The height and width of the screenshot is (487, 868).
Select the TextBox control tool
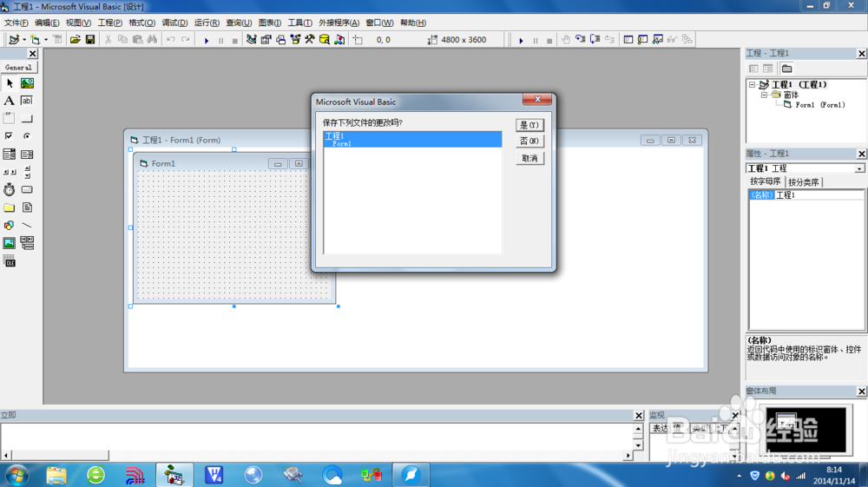(x=27, y=101)
